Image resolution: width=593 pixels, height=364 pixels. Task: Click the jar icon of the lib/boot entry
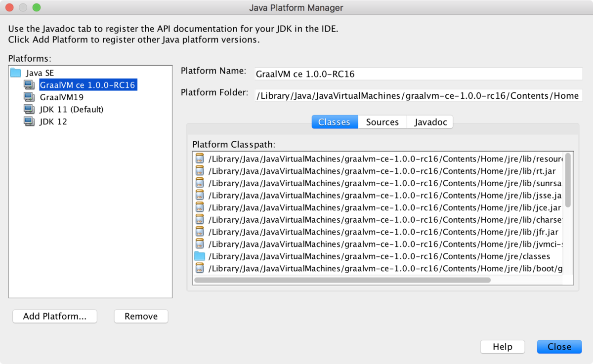click(200, 268)
